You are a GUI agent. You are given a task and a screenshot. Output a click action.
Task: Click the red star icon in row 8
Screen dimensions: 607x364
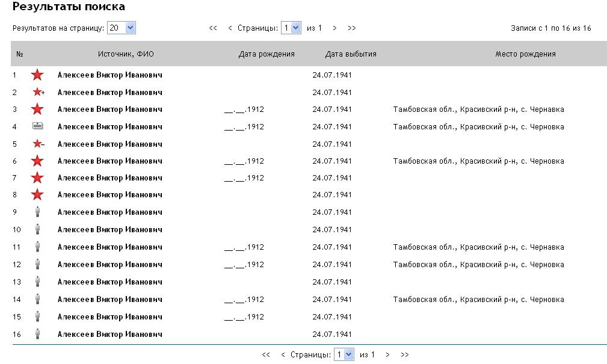point(37,195)
